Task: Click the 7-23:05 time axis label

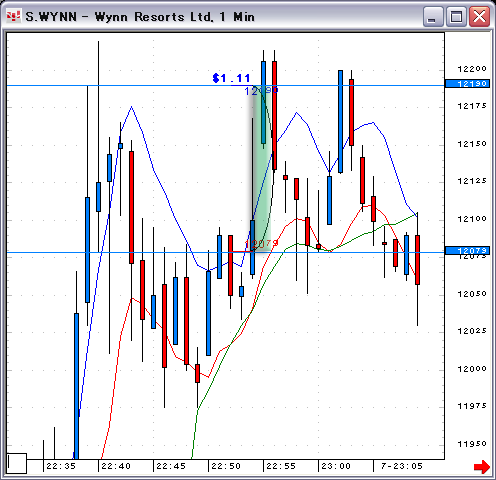Action: tap(402, 466)
